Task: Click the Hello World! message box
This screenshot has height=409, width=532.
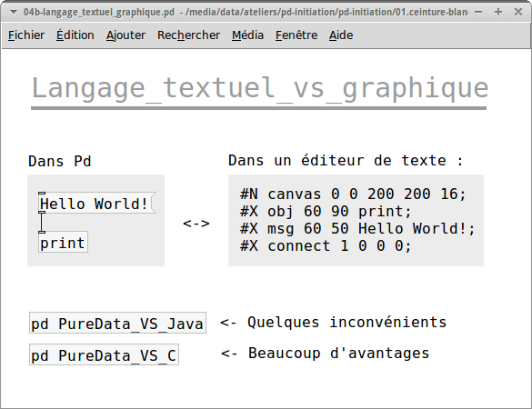Action: coord(97,204)
